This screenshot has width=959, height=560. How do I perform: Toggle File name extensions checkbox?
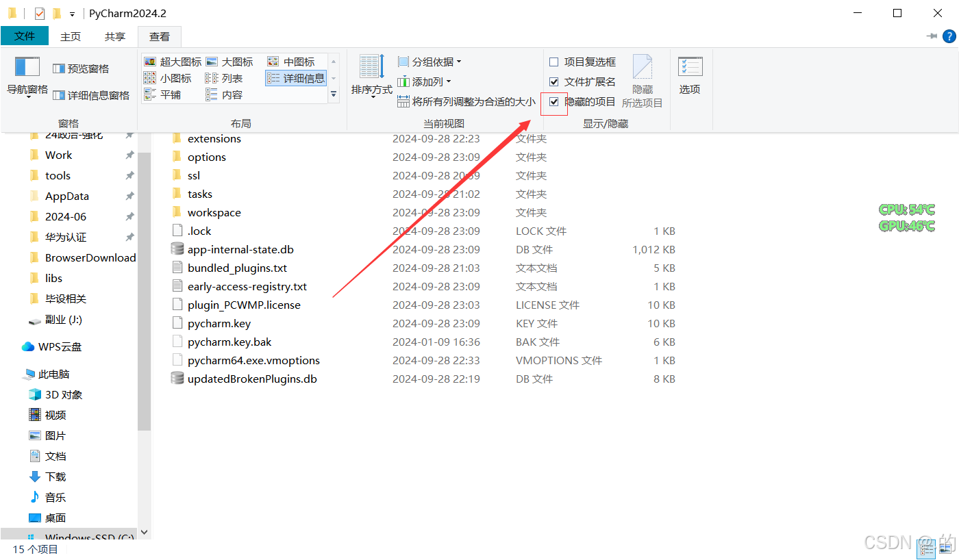click(582, 81)
